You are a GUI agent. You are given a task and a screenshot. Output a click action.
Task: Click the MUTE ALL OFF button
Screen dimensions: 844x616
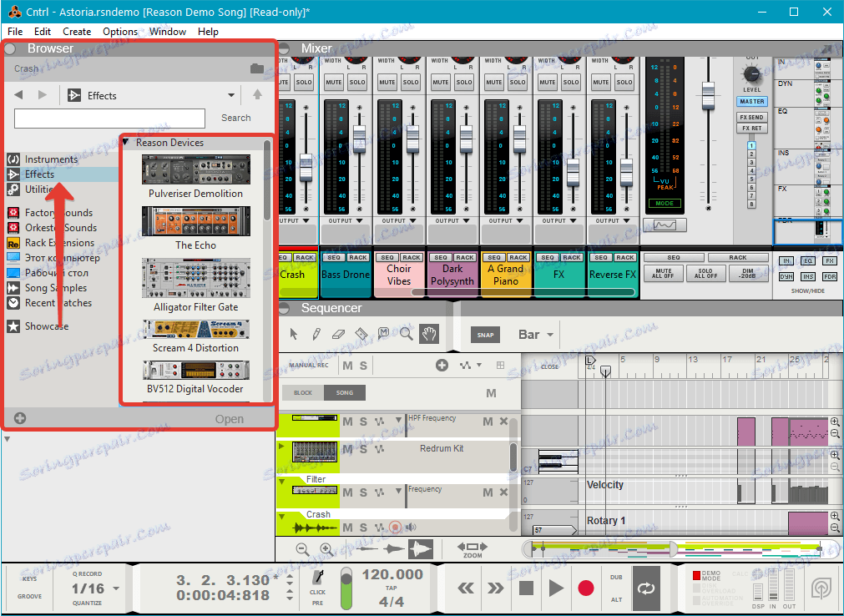pyautogui.click(x=663, y=274)
